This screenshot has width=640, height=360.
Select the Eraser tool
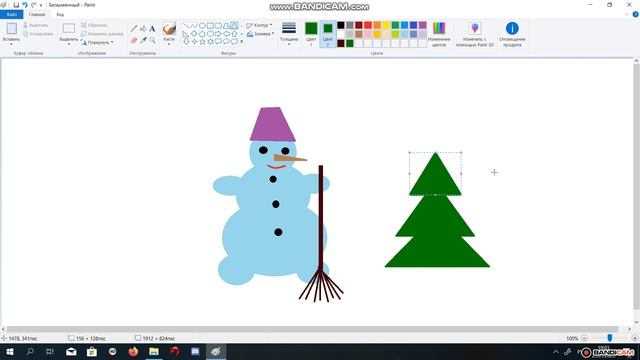(x=134, y=40)
